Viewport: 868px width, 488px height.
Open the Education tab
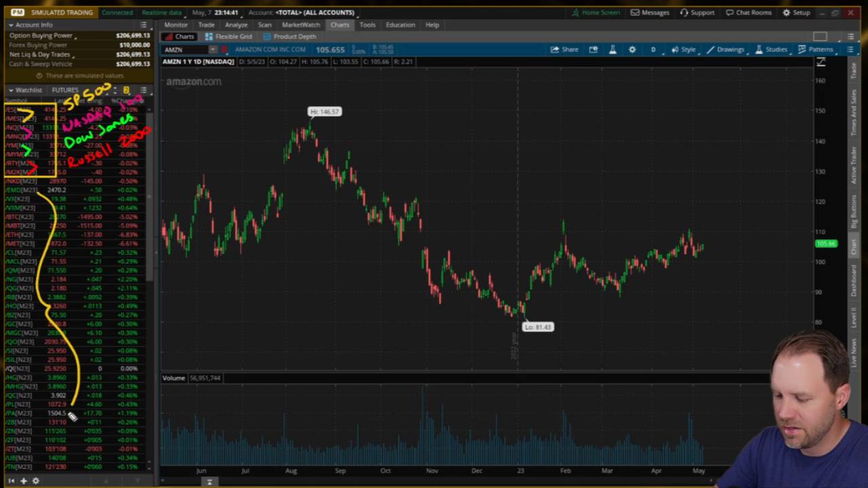click(x=400, y=25)
